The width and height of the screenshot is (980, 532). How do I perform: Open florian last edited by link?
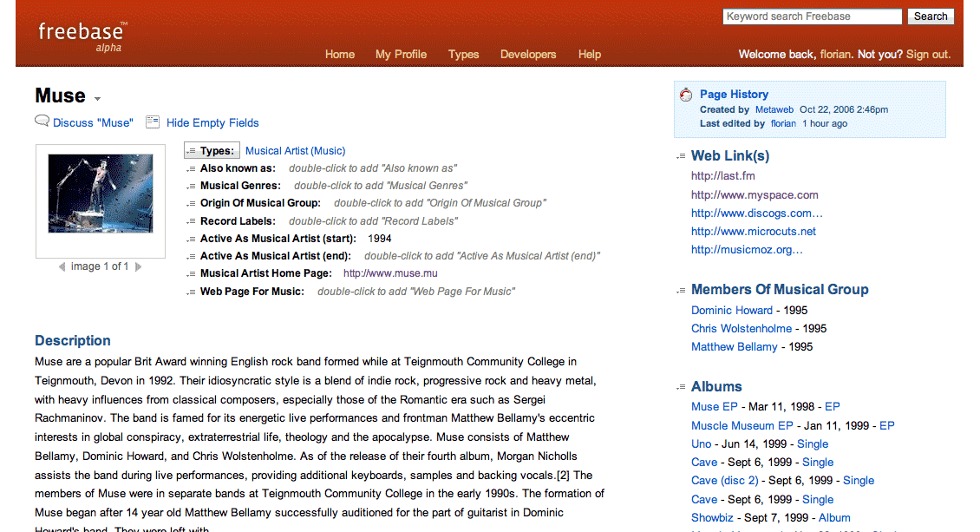783,123
